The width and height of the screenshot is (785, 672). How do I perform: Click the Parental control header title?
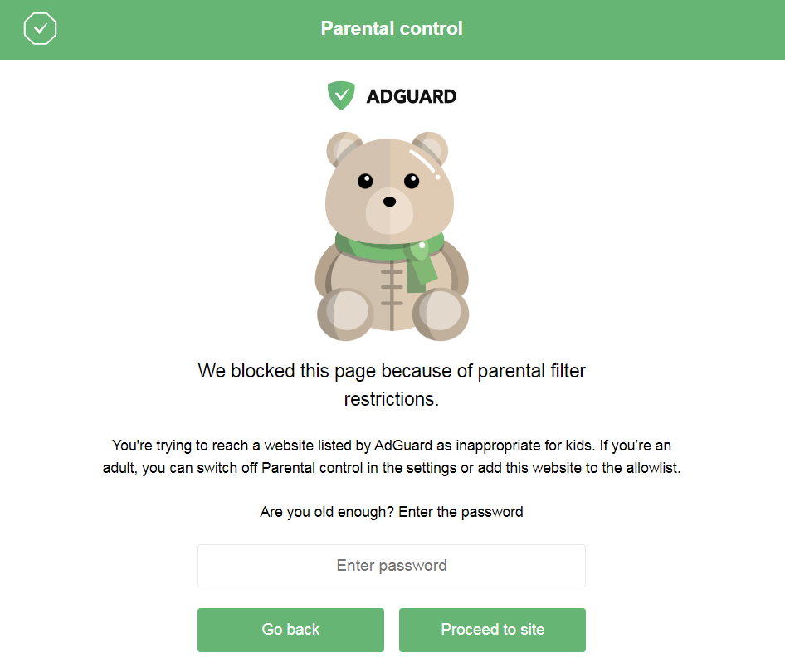[392, 29]
